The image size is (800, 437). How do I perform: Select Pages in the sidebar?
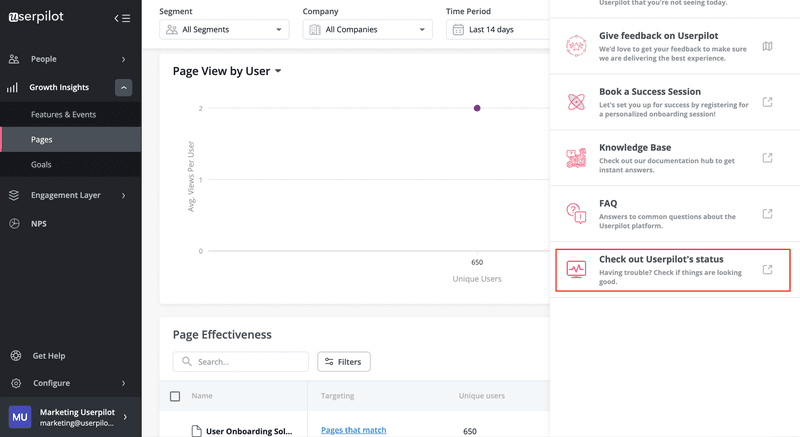tap(71, 140)
